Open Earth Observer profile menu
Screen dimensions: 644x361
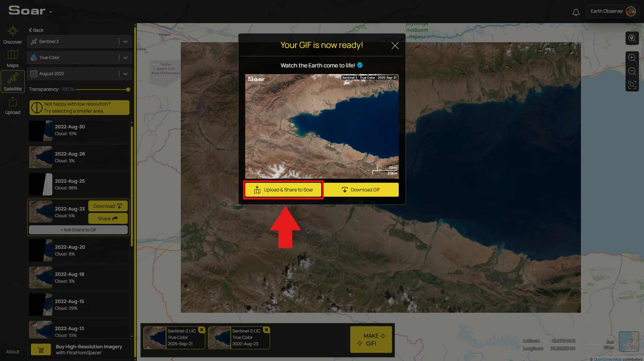click(612, 11)
